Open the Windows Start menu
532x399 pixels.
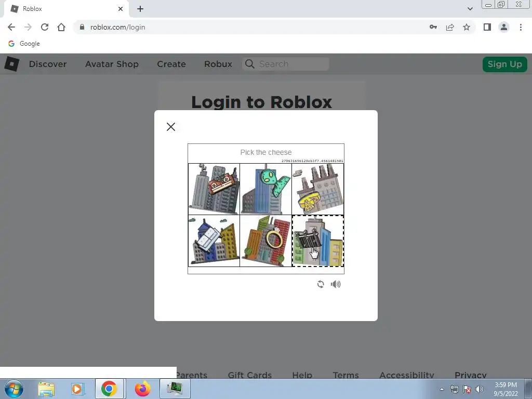(14, 389)
